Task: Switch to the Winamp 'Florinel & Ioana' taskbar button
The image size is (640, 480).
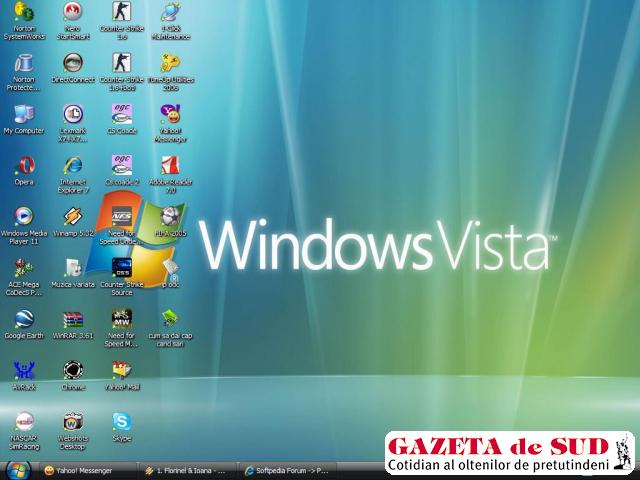Action: [x=187, y=471]
